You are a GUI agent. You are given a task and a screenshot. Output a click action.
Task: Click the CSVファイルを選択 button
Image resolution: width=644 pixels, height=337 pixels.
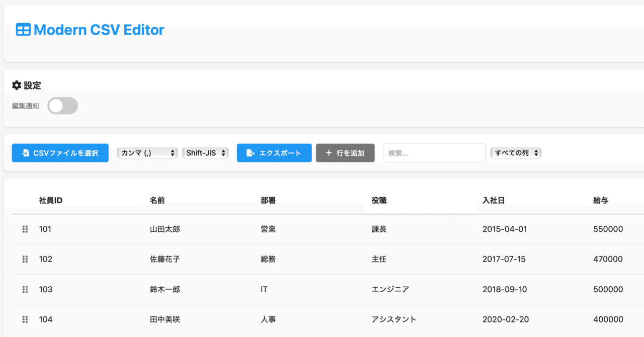tap(60, 153)
